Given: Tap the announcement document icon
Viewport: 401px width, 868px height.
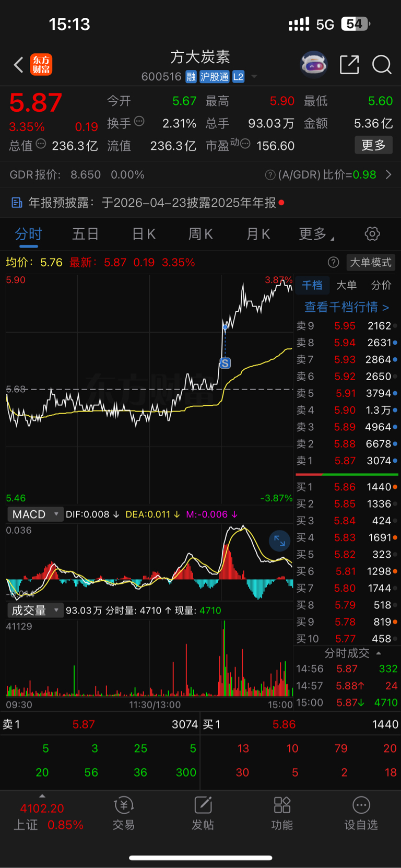Looking at the screenshot, I should pyautogui.click(x=17, y=203).
